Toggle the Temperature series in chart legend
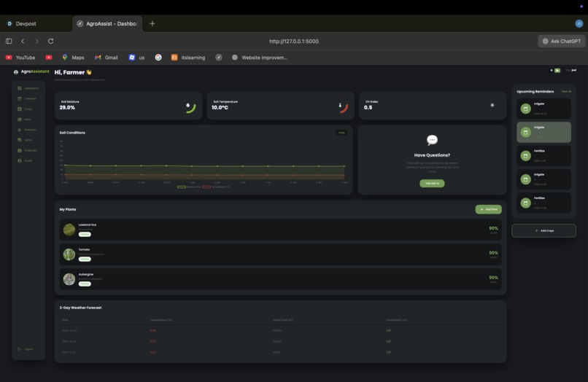The image size is (588, 382). pyautogui.click(x=216, y=187)
